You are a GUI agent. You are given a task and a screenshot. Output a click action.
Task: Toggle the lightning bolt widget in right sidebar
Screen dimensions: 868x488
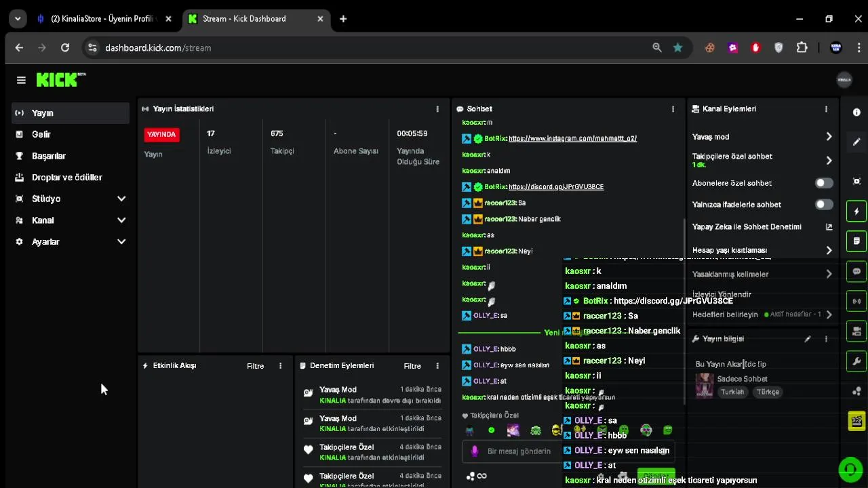click(x=856, y=211)
